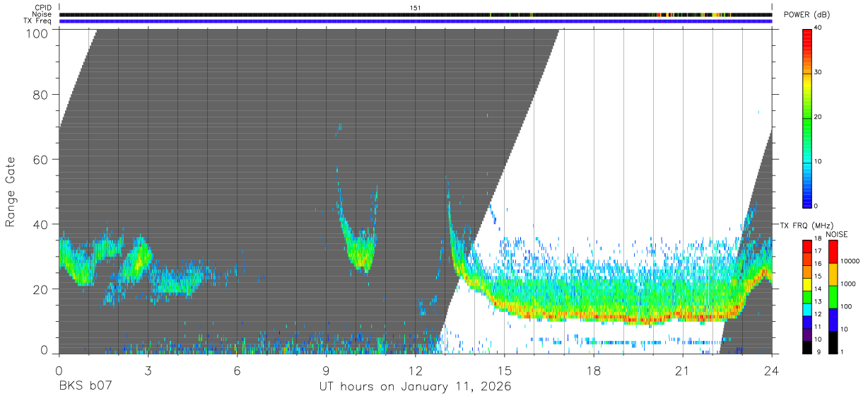Click the Range Gate axis title
The width and height of the screenshot is (868, 401).
click(11, 192)
